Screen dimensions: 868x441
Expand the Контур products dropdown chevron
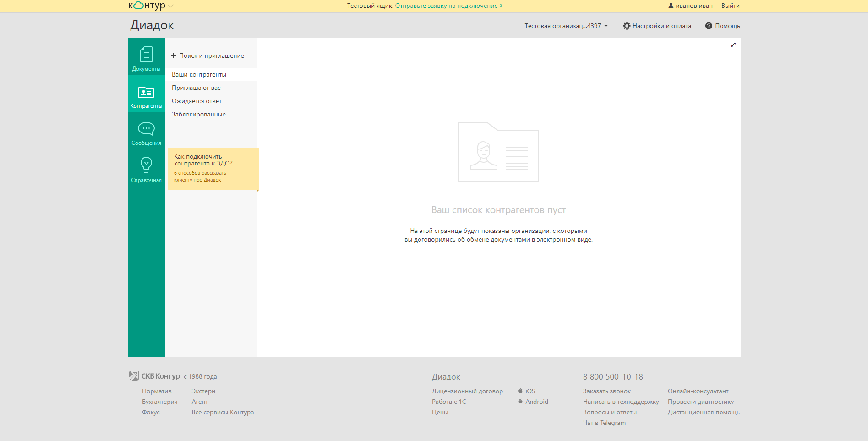[171, 6]
